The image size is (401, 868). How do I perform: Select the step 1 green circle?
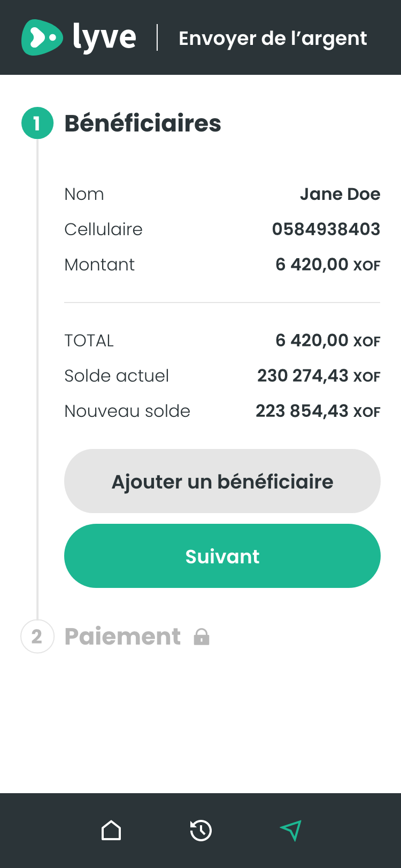[37, 123]
